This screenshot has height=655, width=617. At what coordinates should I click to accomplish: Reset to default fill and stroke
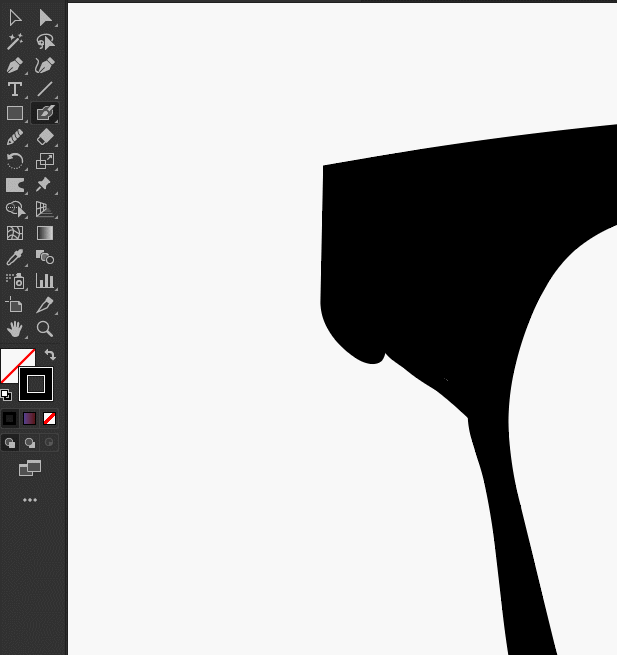tap(6, 394)
